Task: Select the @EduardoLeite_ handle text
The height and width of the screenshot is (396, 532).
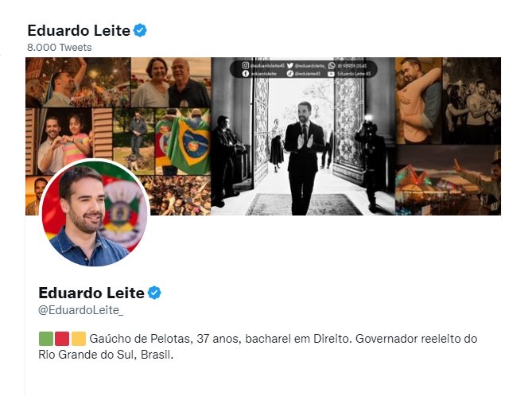Action: [81, 310]
